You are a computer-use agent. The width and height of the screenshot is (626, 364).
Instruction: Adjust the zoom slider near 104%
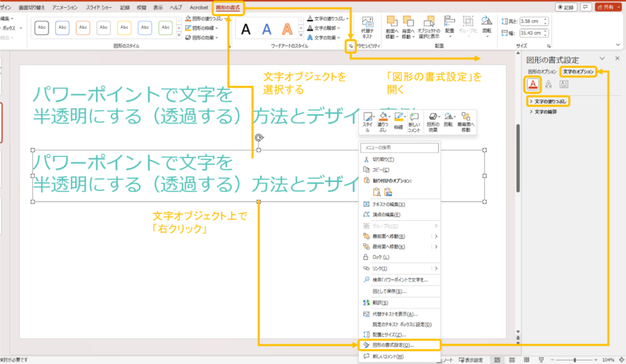point(575,360)
